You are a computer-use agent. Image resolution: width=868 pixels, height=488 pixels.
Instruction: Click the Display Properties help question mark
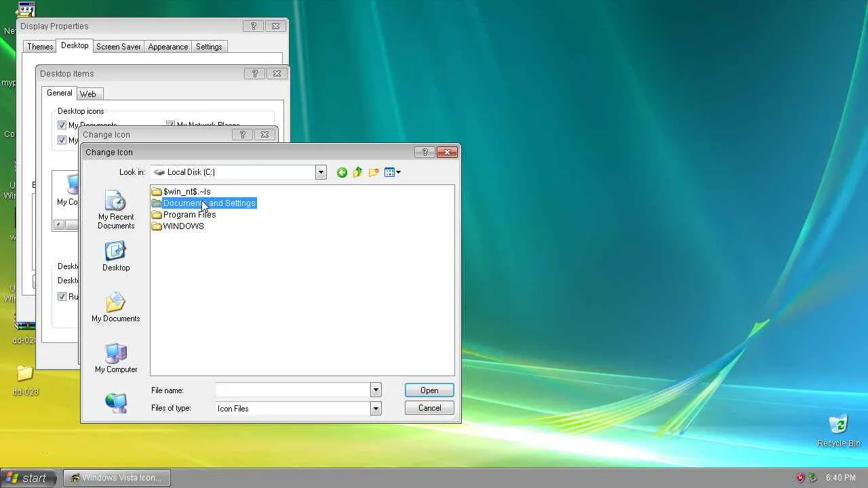[254, 26]
